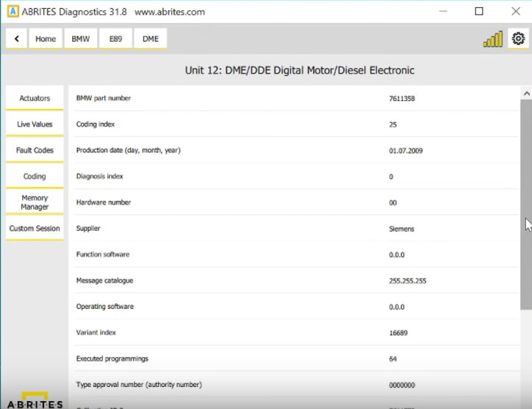Select the E89 breadcrumb
The height and width of the screenshot is (409, 532).
(x=116, y=39)
